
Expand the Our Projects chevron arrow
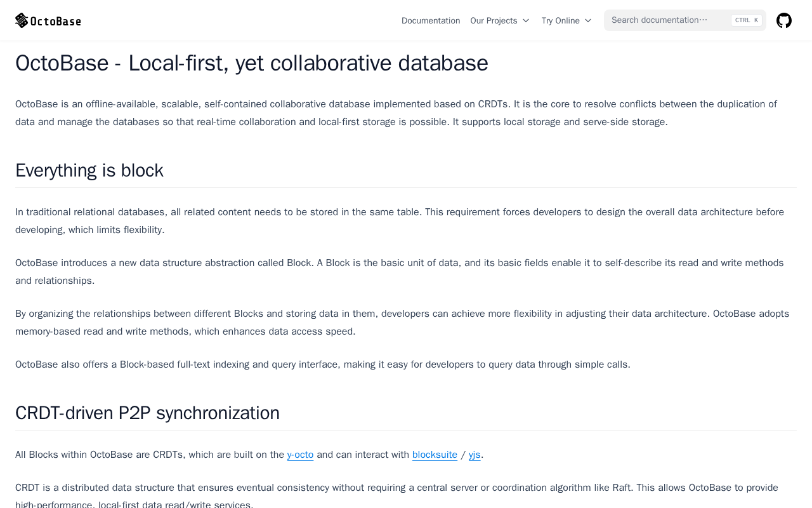pos(526,21)
